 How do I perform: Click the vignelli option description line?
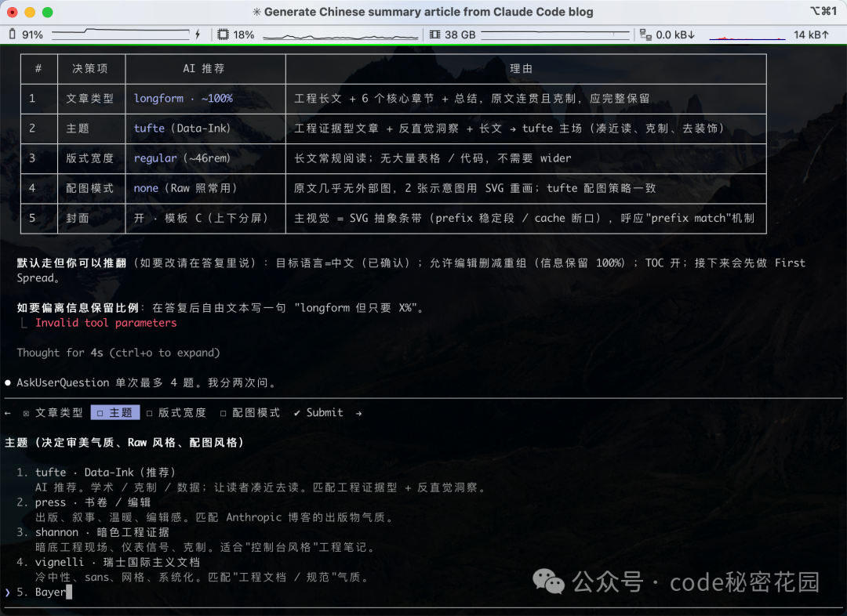coord(204,577)
